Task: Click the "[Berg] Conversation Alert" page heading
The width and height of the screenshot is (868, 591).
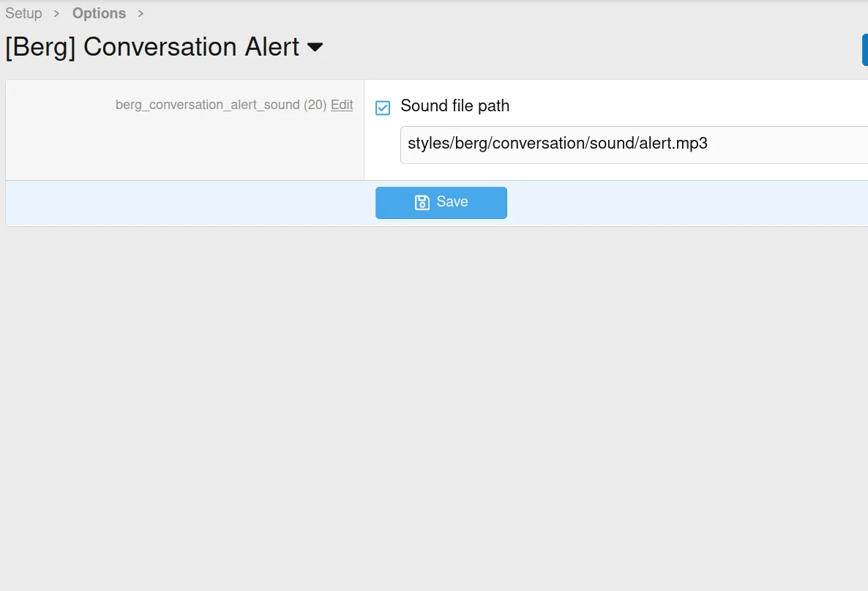Action: pos(152,47)
